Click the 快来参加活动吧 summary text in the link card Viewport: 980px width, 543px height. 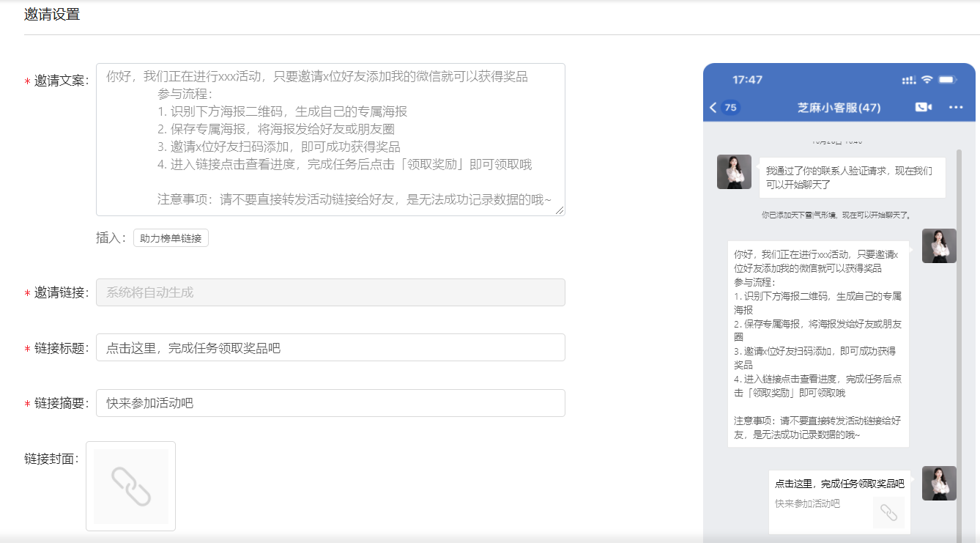point(807,503)
